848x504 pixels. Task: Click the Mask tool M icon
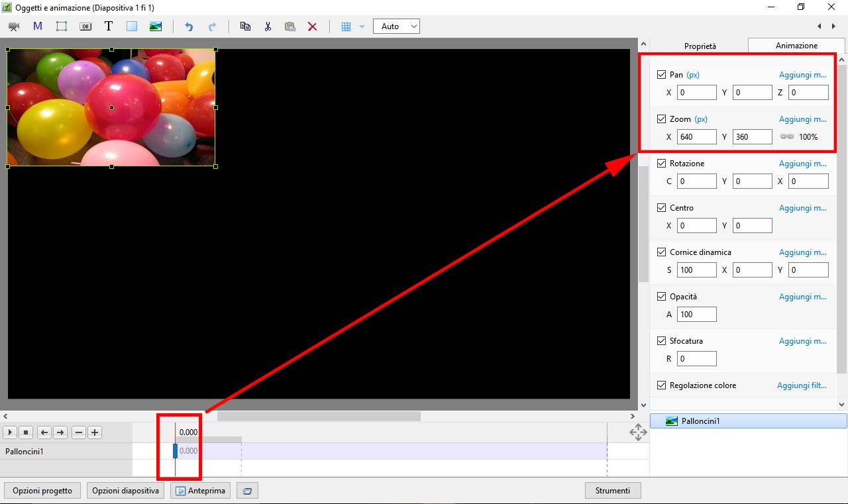38,26
